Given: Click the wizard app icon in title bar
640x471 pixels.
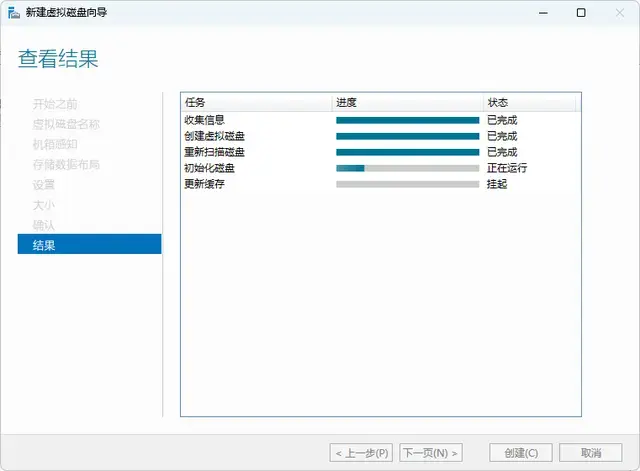Looking at the screenshot, I should [x=13, y=13].
